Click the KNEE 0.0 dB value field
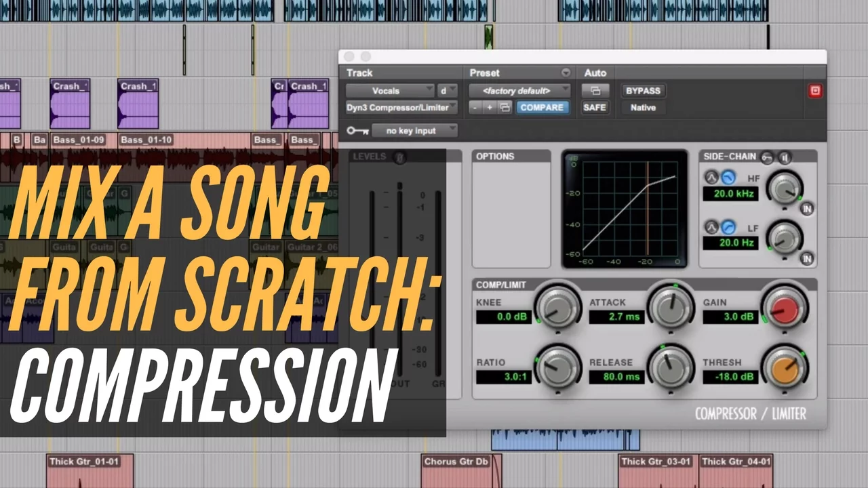The height and width of the screenshot is (488, 868). [x=503, y=317]
